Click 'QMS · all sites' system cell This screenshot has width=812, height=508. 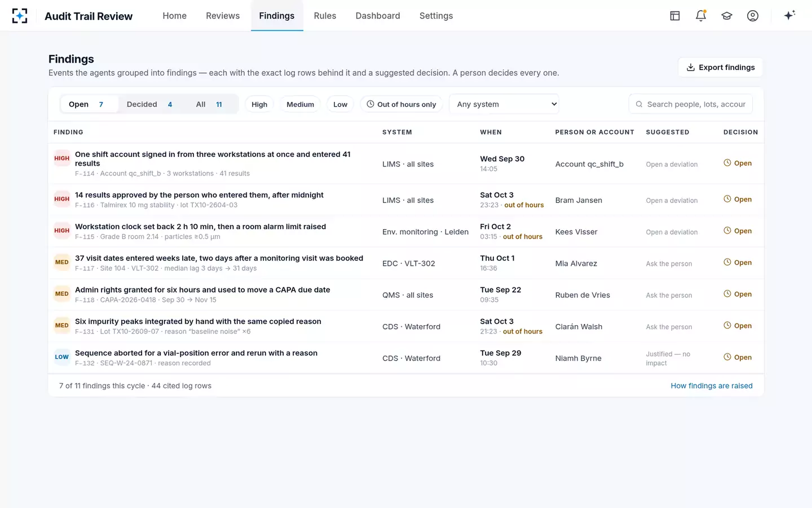pos(408,295)
